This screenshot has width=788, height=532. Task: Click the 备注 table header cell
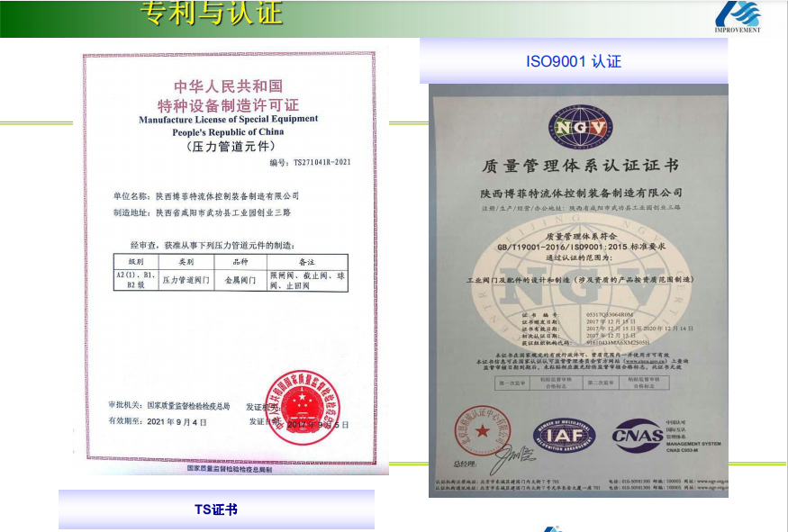(x=307, y=262)
